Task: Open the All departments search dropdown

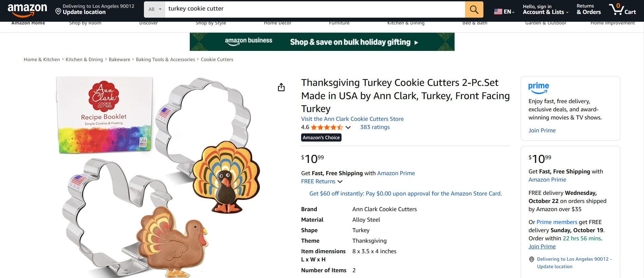Action: coord(154,10)
